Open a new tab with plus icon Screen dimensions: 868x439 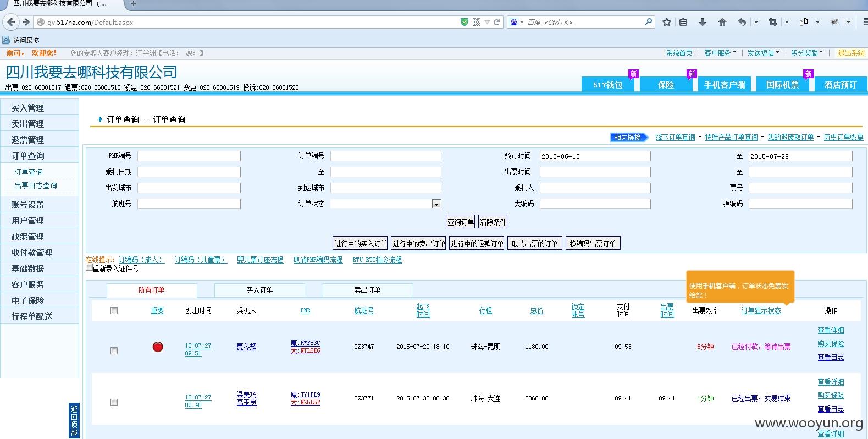tap(133, 4)
